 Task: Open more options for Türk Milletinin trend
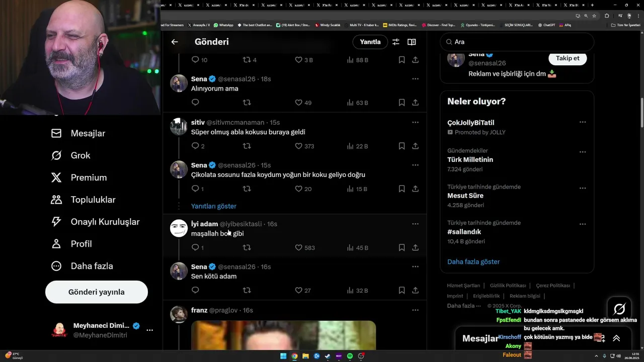tap(583, 152)
